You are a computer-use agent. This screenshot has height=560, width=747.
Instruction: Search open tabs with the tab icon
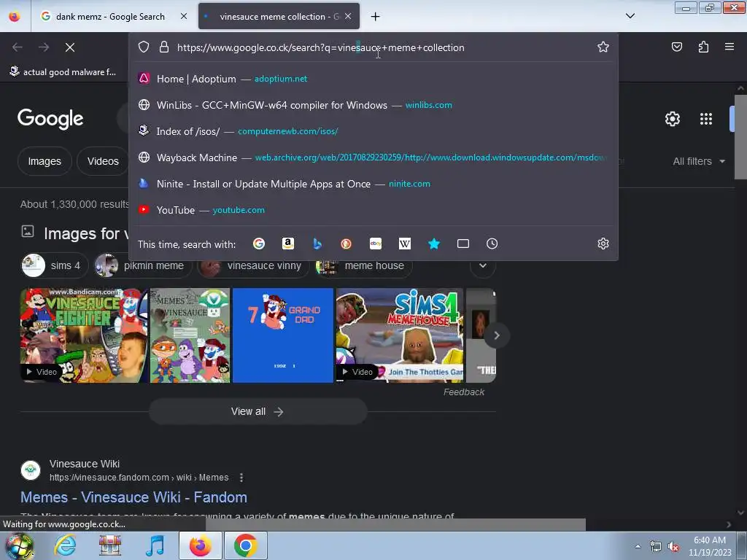[463, 244]
